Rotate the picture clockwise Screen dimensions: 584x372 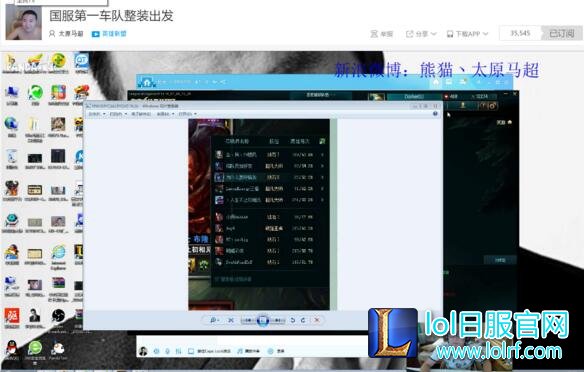(x=303, y=320)
